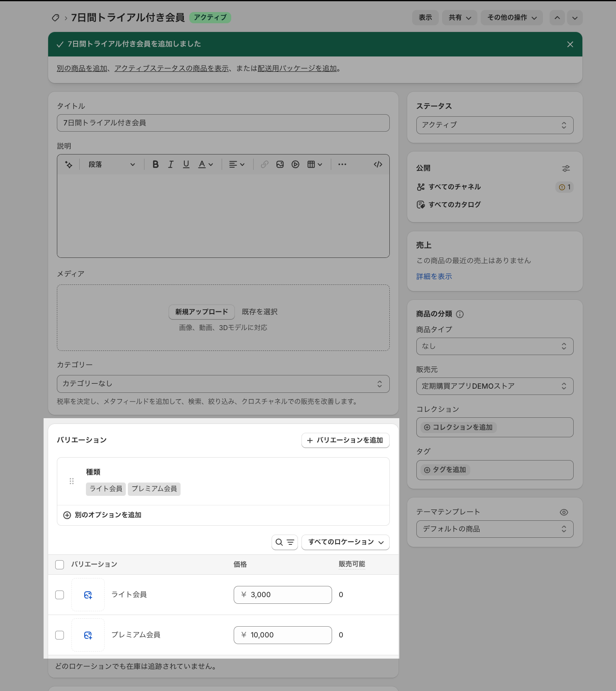
Task: Click 新規アップロード media button
Action: click(202, 312)
